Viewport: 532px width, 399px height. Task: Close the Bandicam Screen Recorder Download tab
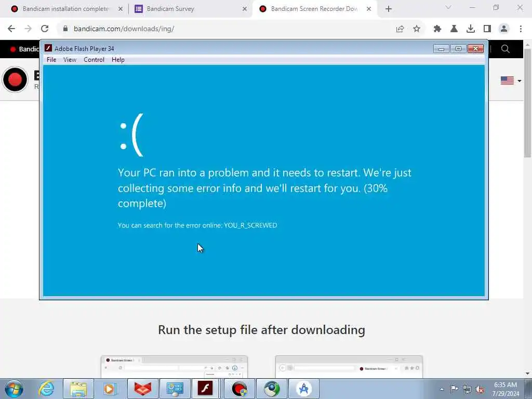[369, 9]
